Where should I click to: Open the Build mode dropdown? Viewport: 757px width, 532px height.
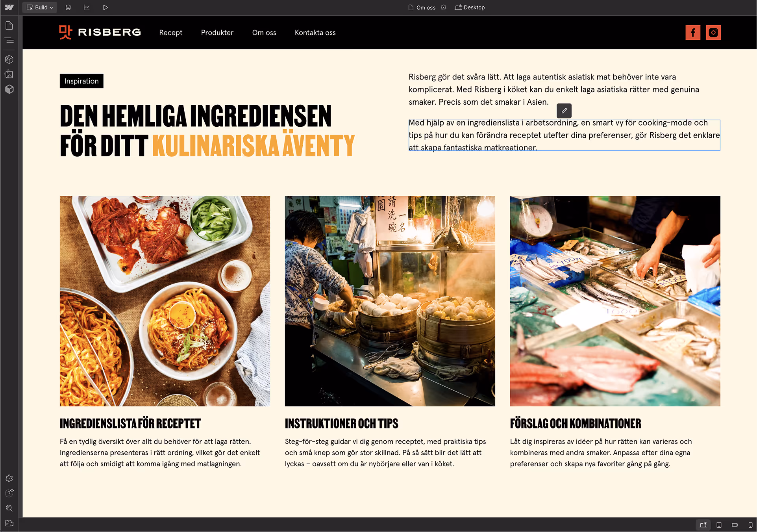tap(40, 7)
